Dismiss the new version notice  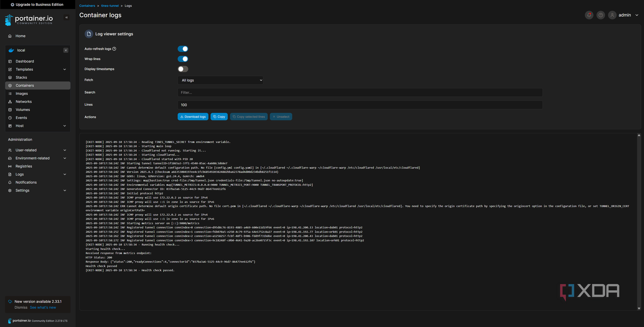(x=21, y=307)
